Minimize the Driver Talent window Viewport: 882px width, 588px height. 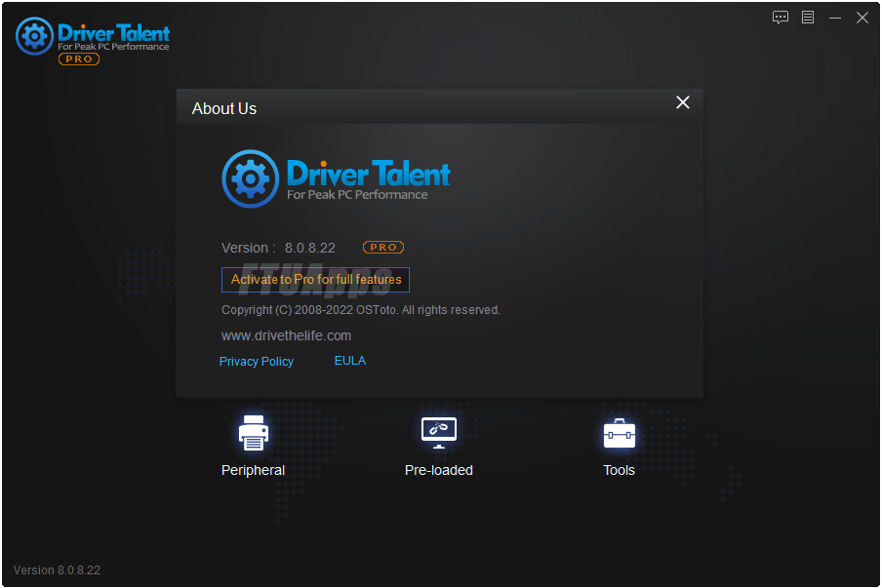click(x=835, y=18)
